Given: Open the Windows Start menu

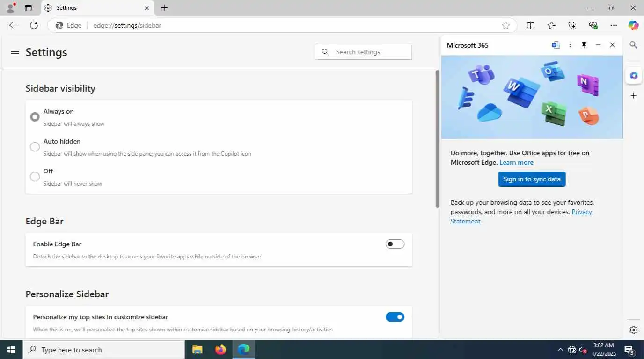Looking at the screenshot, I should [11, 350].
